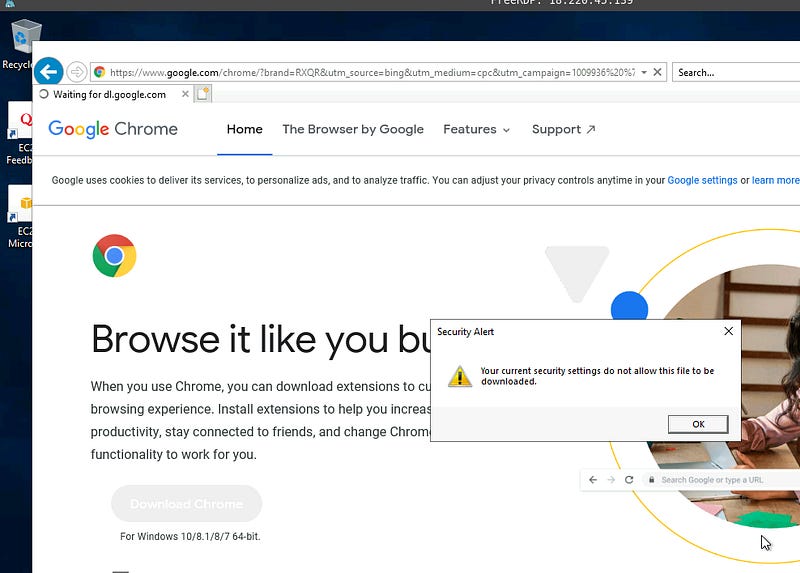
Task: Open the EC2 Feedback desktop shortcut
Action: coord(19,133)
